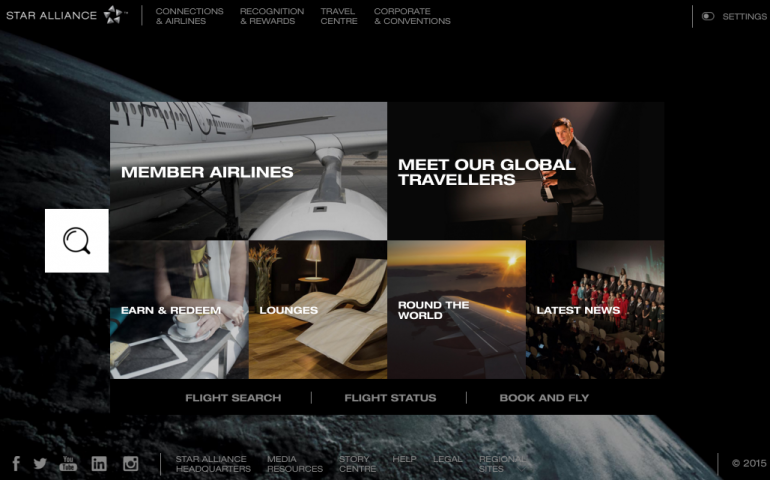Screen dimensions: 770x480
Task: Click the magnifying glass search icon
Action: (x=77, y=241)
